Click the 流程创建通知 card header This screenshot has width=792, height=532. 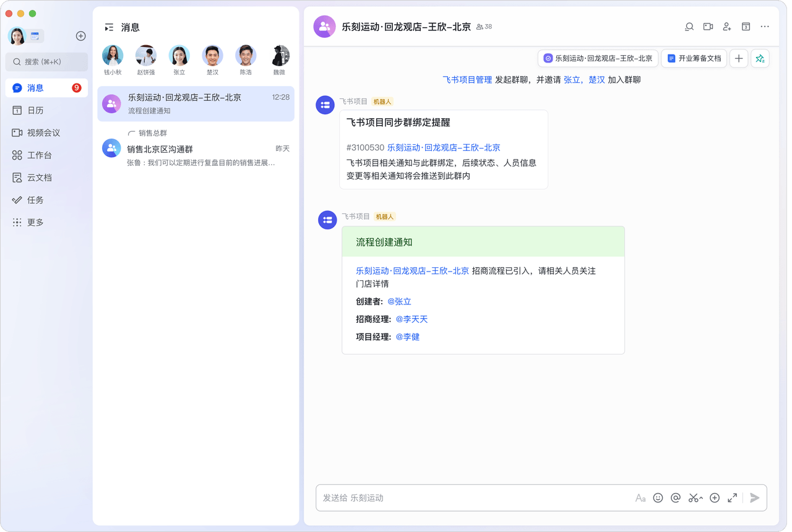pyautogui.click(x=483, y=242)
